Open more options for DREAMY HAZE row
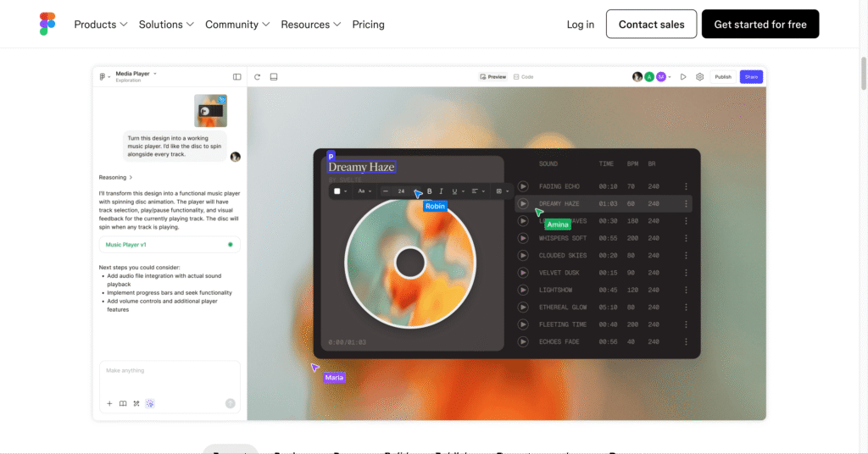 686,203
